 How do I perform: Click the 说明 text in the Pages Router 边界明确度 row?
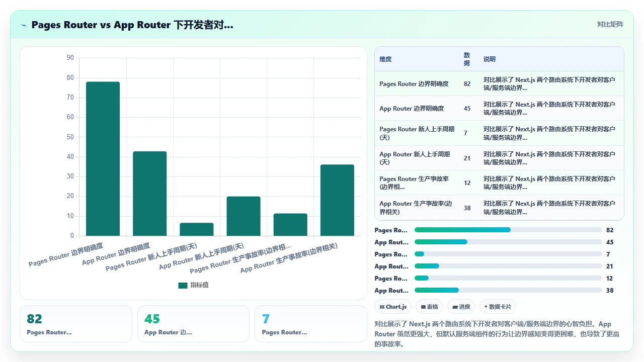[x=549, y=84]
